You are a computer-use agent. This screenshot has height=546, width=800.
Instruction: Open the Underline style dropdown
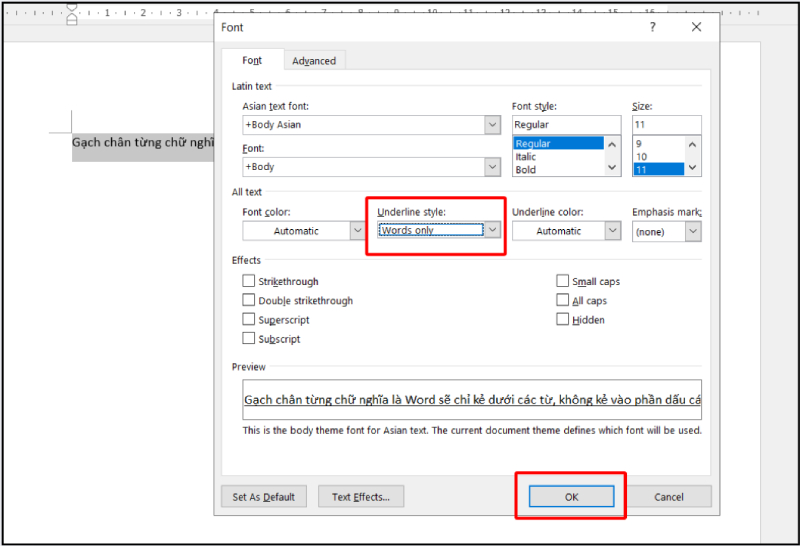[492, 230]
